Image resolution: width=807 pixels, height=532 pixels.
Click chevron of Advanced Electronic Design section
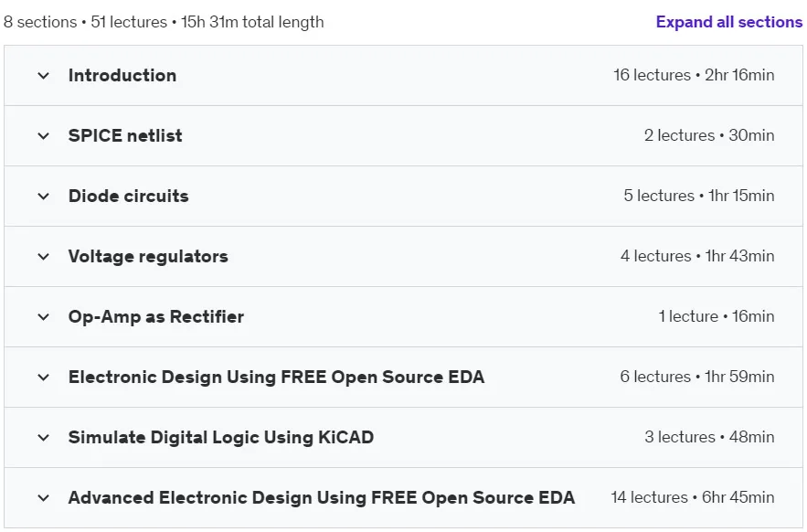click(x=44, y=498)
